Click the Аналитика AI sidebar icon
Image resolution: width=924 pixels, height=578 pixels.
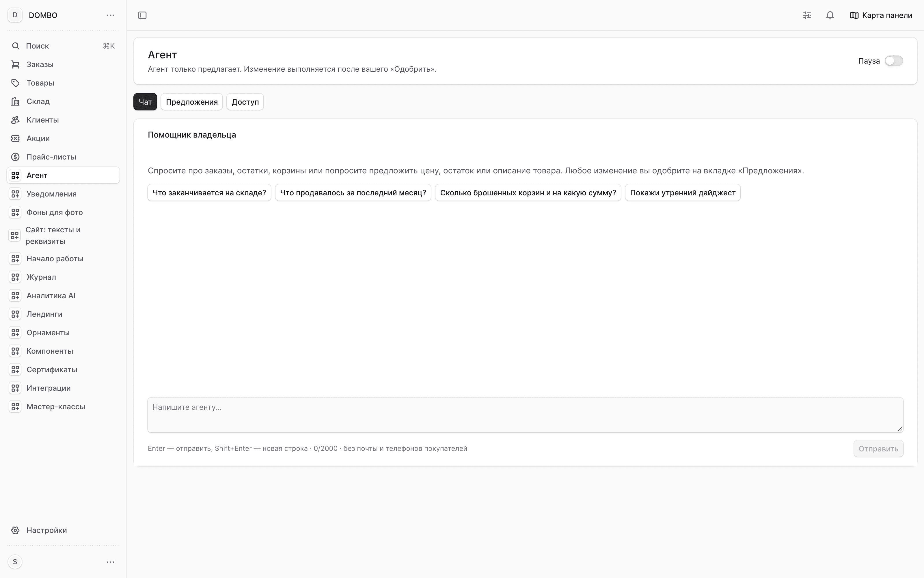[15, 295]
